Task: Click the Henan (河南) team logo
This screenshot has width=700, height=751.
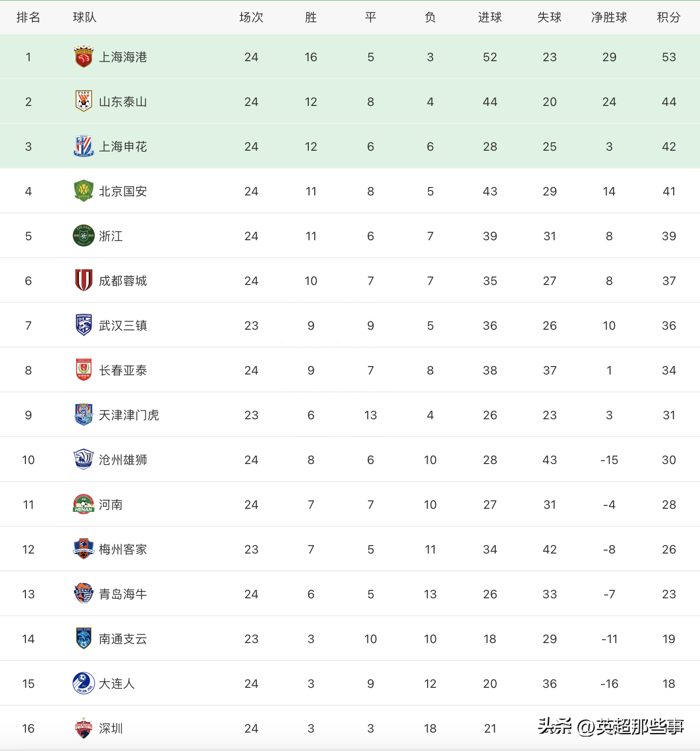Action: (84, 504)
